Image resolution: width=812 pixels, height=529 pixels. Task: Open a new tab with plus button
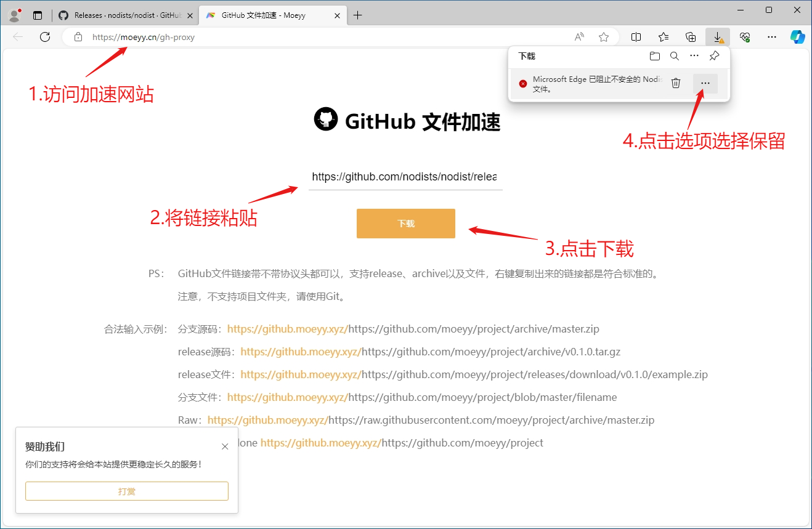[x=357, y=15]
